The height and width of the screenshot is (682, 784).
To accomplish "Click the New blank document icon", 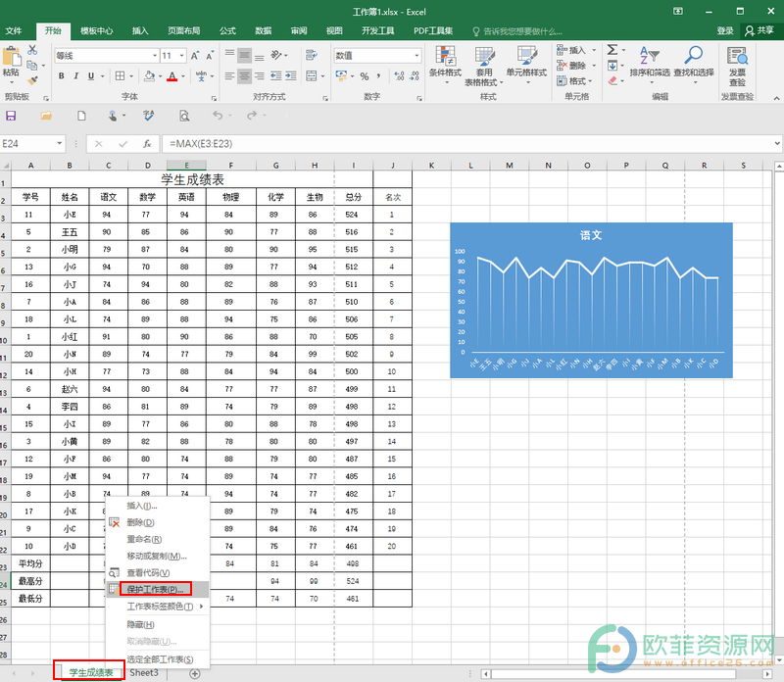I will [81, 116].
